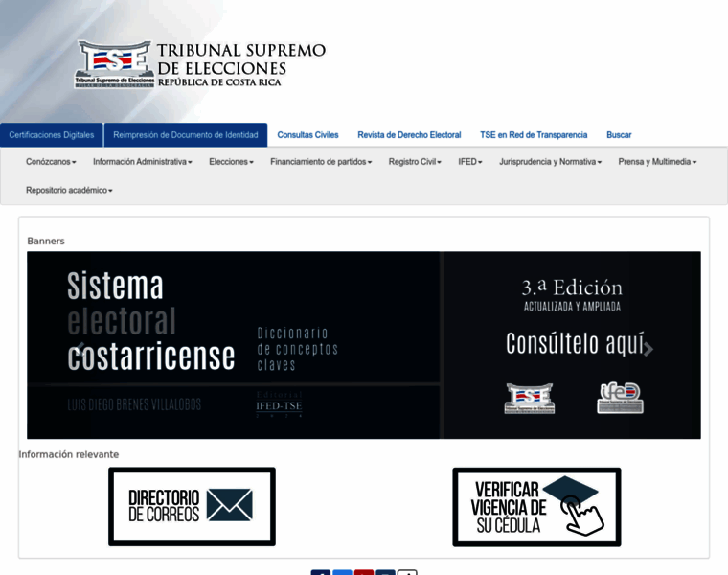Expand the Elecciones dropdown menu
Screen dimensions: 728x575
coord(231,162)
